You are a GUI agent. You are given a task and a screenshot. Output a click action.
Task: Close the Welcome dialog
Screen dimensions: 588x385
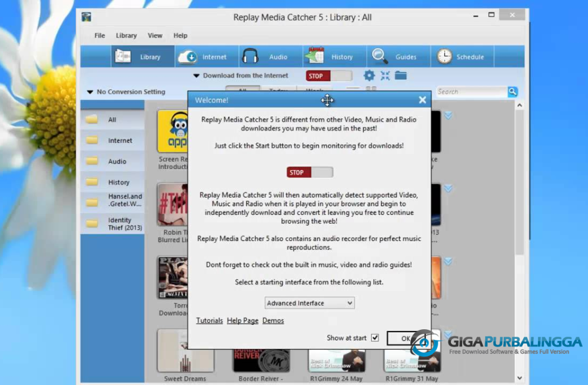[422, 100]
